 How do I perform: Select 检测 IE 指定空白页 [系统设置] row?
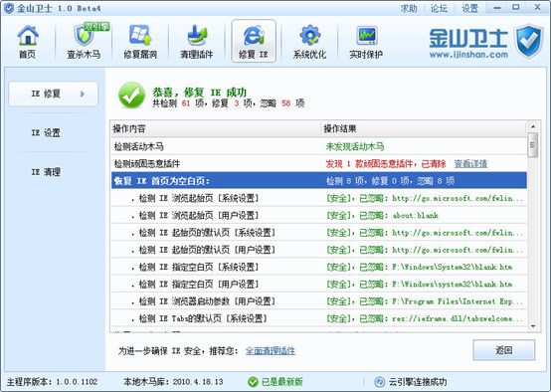[319, 267]
